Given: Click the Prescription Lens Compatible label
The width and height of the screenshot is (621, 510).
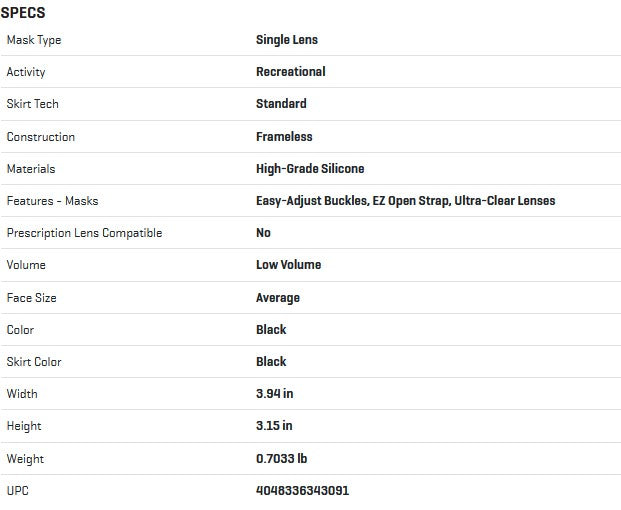Looking at the screenshot, I should click(x=84, y=233).
